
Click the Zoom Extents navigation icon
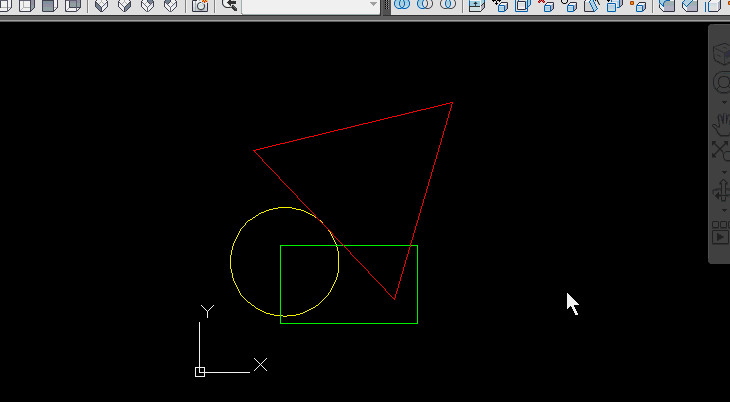(722, 151)
